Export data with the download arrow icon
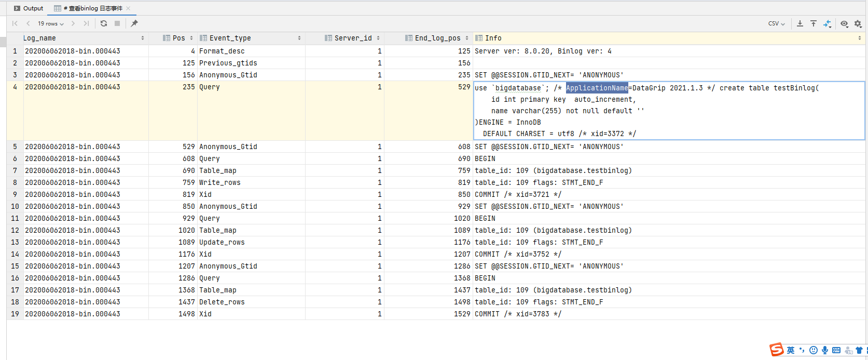This screenshot has width=868, height=360. (800, 23)
